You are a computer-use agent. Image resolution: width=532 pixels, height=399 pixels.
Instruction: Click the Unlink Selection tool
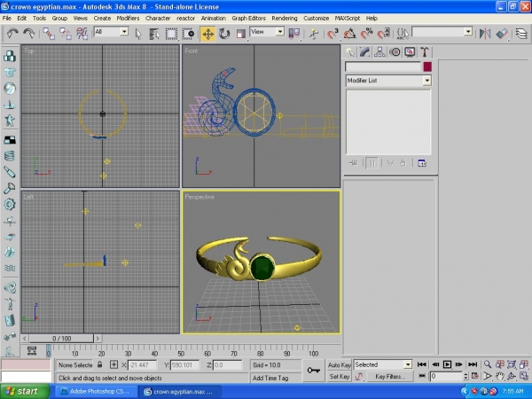[66, 34]
